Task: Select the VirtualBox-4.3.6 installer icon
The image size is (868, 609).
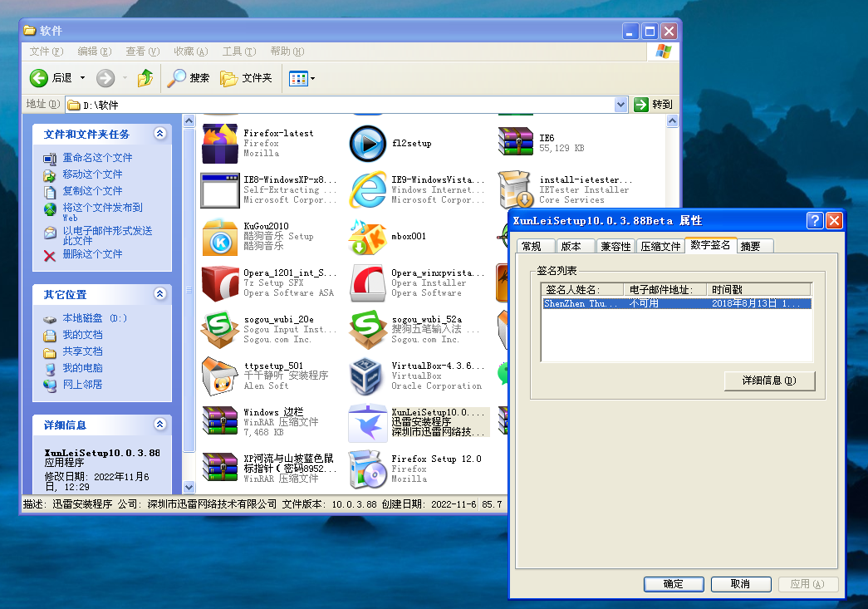Action: 367,376
